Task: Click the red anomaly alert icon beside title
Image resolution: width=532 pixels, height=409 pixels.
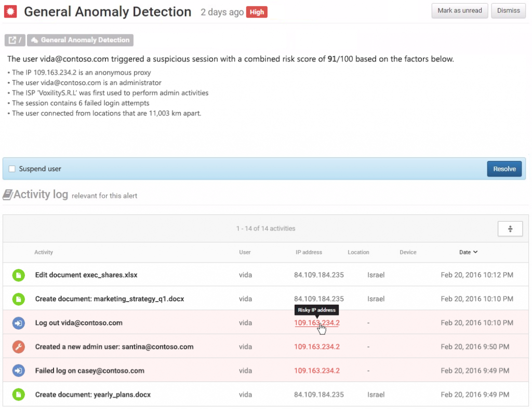Action: point(11,11)
